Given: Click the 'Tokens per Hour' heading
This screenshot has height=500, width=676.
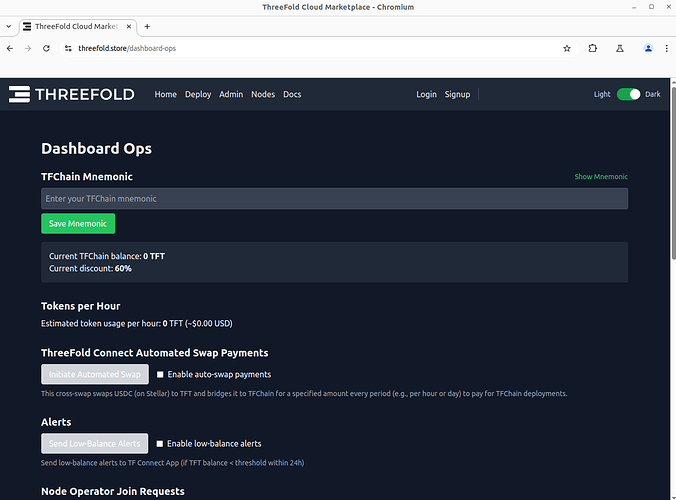Looking at the screenshot, I should click(x=81, y=306).
